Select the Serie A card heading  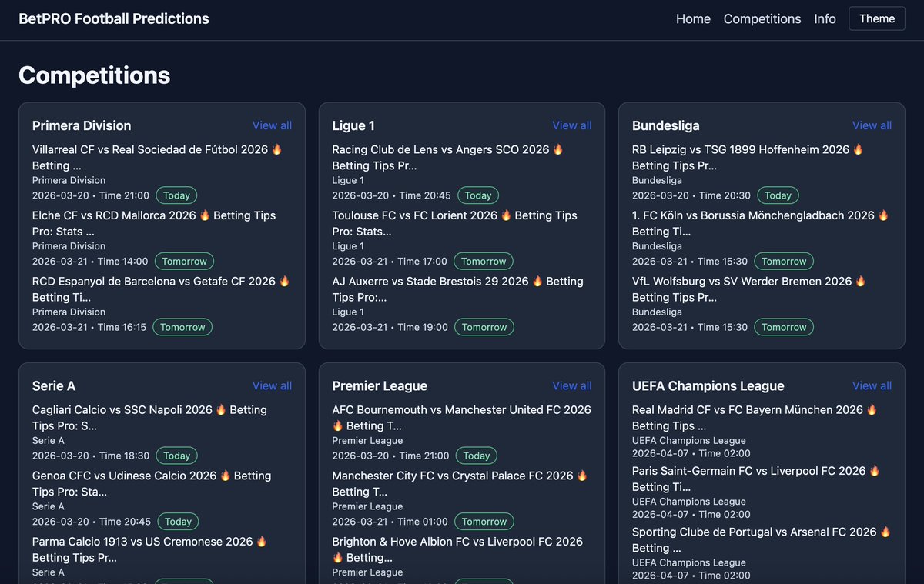[54, 385]
